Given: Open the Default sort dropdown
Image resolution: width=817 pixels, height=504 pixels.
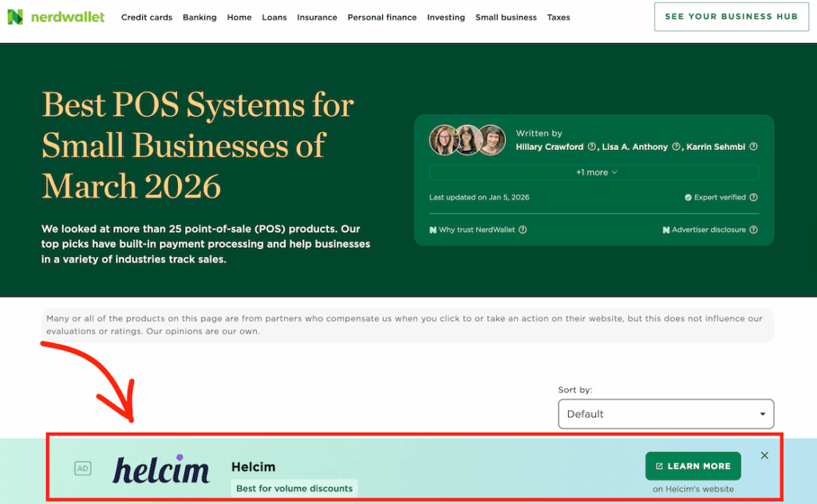Looking at the screenshot, I should [665, 414].
